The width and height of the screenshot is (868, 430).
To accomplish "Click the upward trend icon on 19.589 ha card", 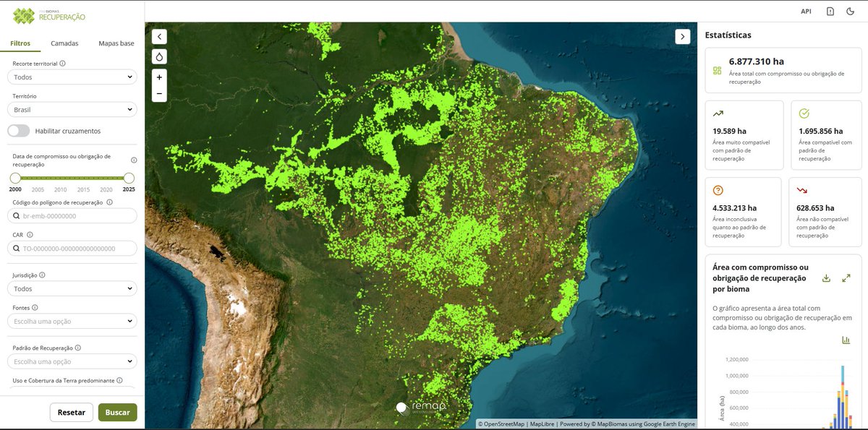I will point(718,113).
